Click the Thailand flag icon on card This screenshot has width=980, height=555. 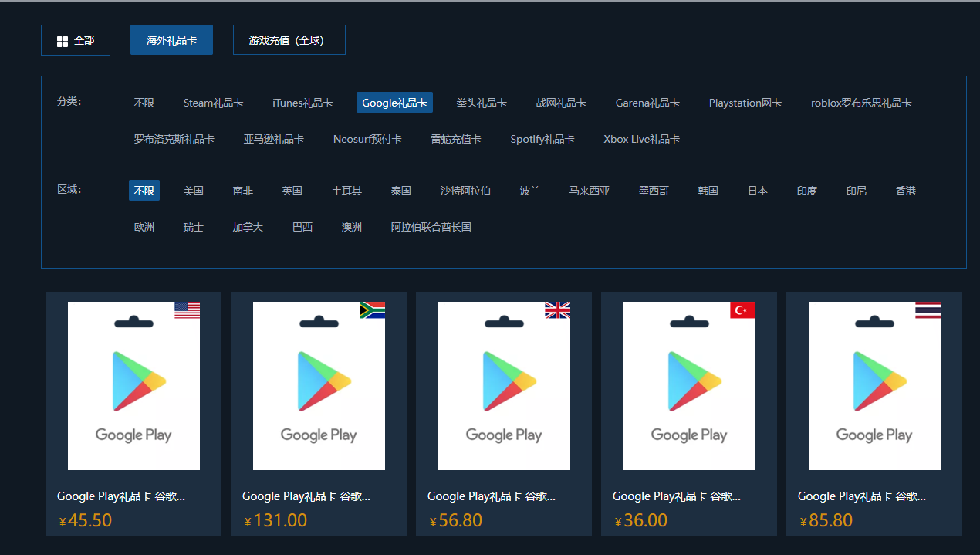point(928,310)
